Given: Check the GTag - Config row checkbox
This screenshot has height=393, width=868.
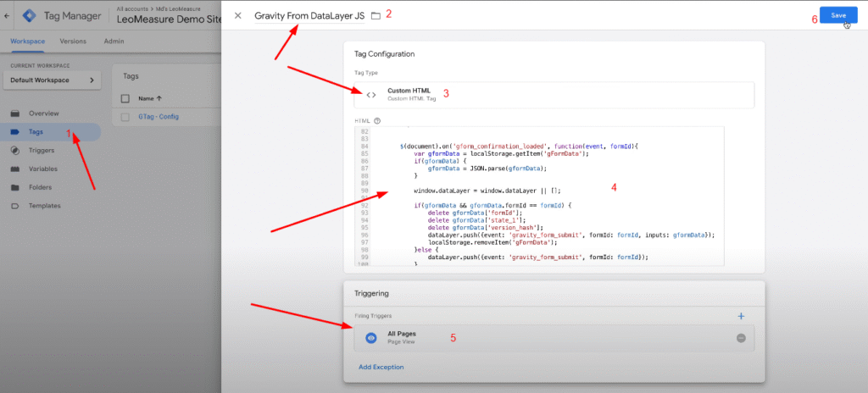Looking at the screenshot, I should coord(125,117).
